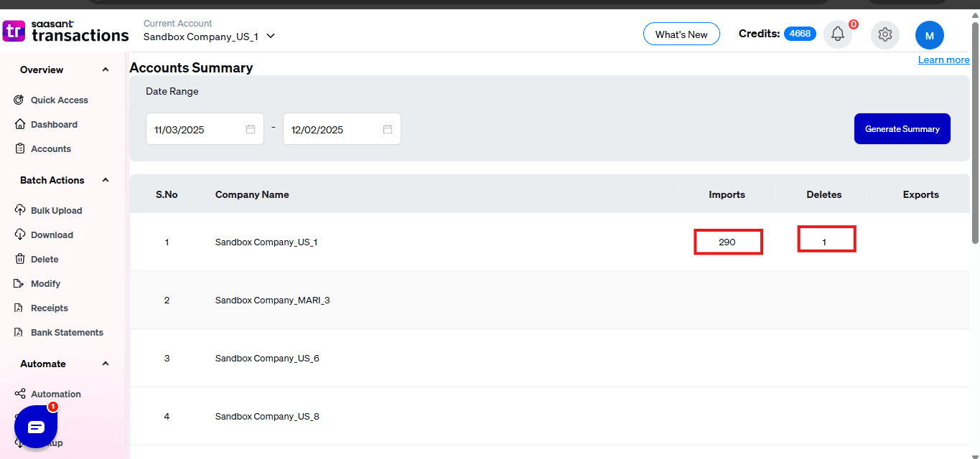
Task: Open the Learn more link
Action: pyautogui.click(x=943, y=60)
